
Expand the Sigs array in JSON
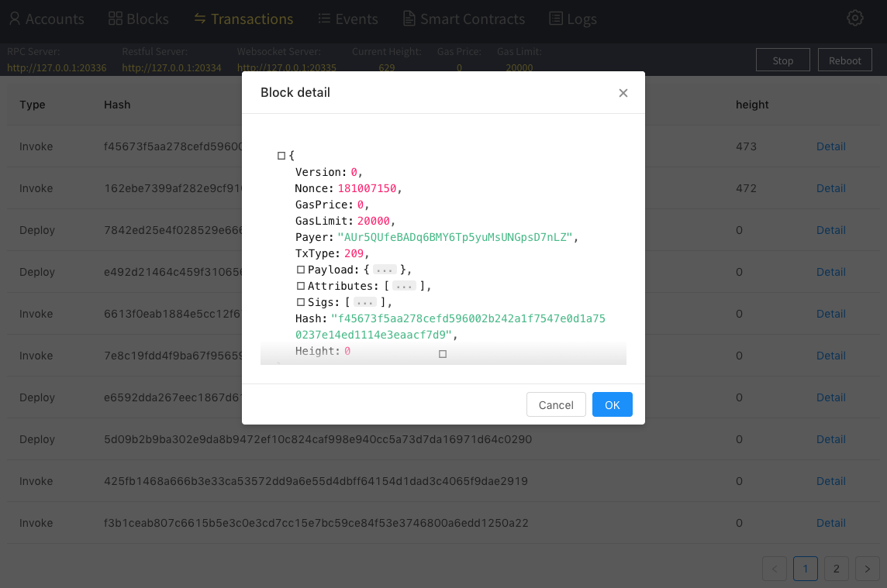(301, 302)
